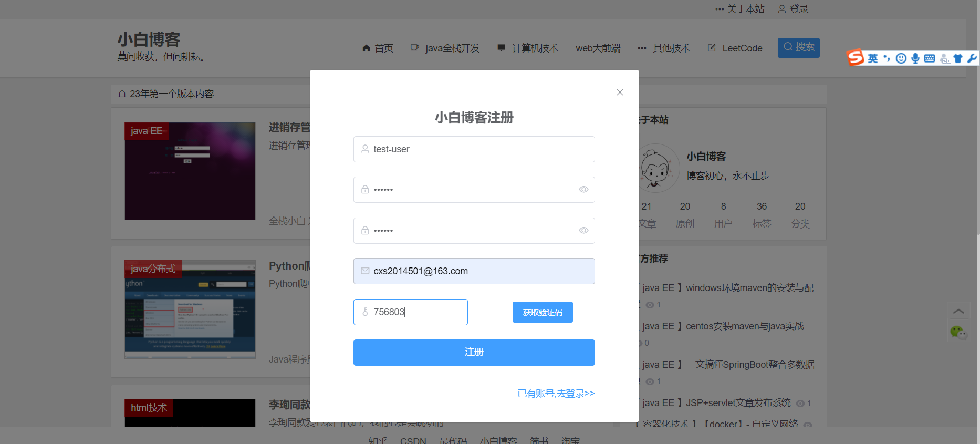980x444 pixels.
Task: Click the 知乎 footer link
Action: [378, 440]
